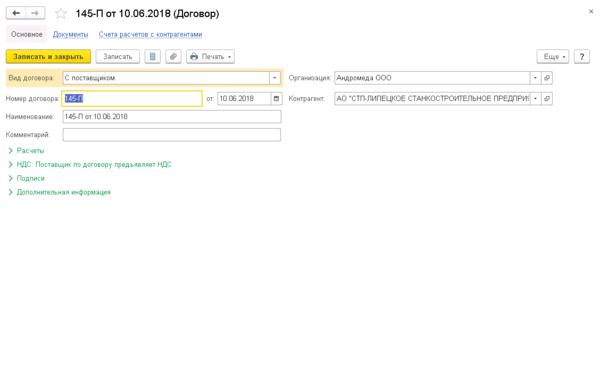This screenshot has width=600, height=388.
Task: Click the Записать и закрыть button
Action: [48, 57]
